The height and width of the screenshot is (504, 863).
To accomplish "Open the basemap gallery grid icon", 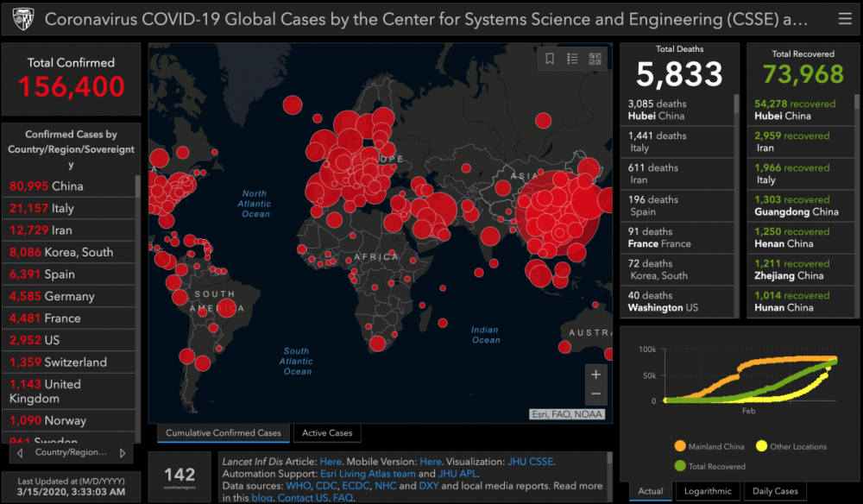I will pos(595,59).
